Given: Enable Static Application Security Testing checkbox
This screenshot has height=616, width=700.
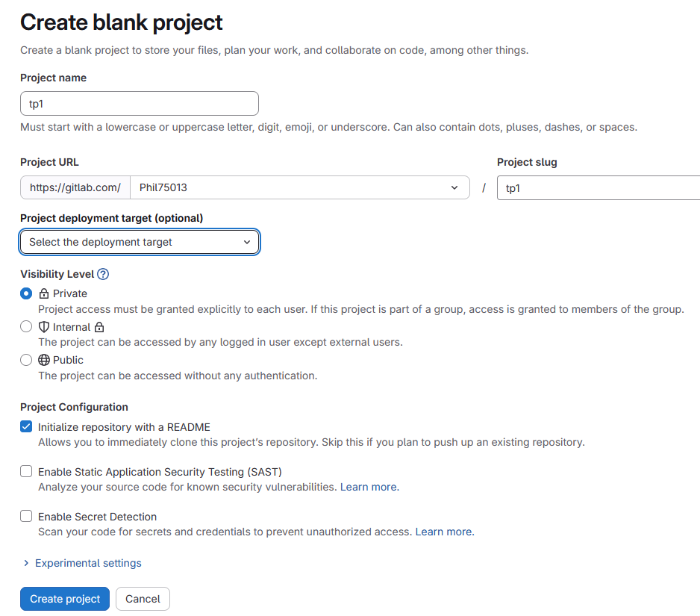Looking at the screenshot, I should [x=26, y=472].
